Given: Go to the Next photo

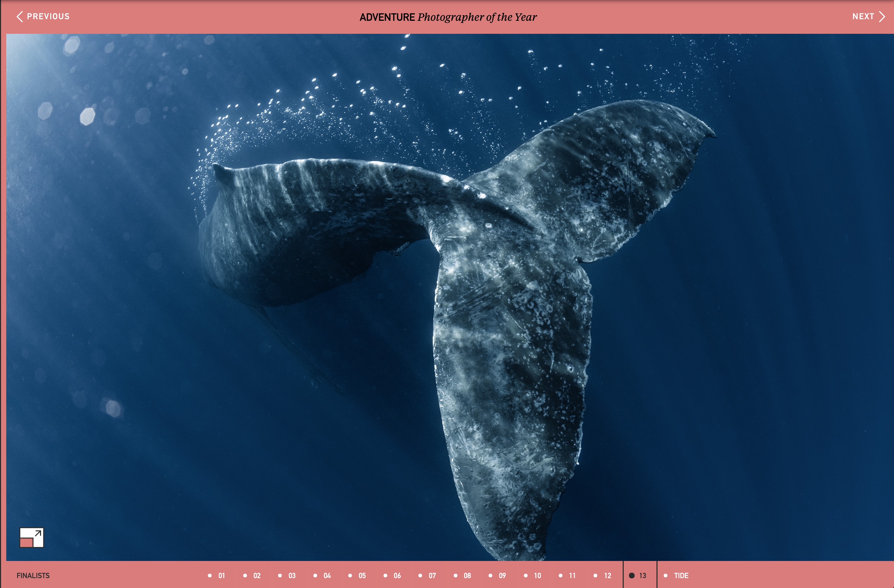Looking at the screenshot, I should [x=863, y=17].
